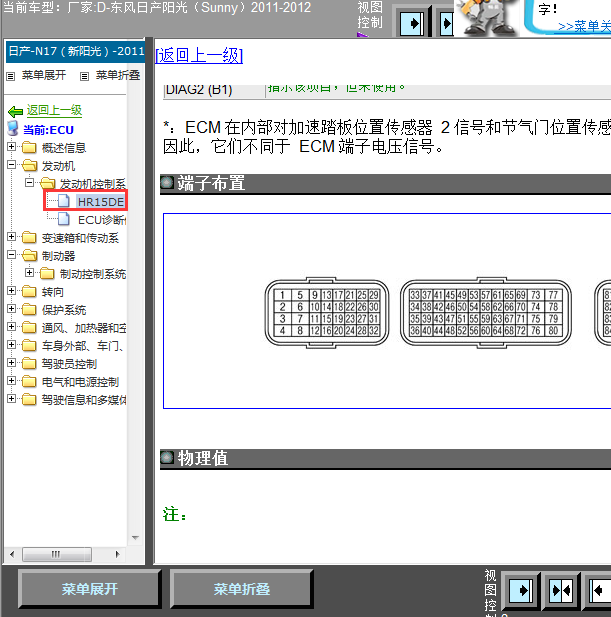Click the 33-80 pin ECM connector diagram
Viewport: 611px width, 617px height.
coord(486,312)
